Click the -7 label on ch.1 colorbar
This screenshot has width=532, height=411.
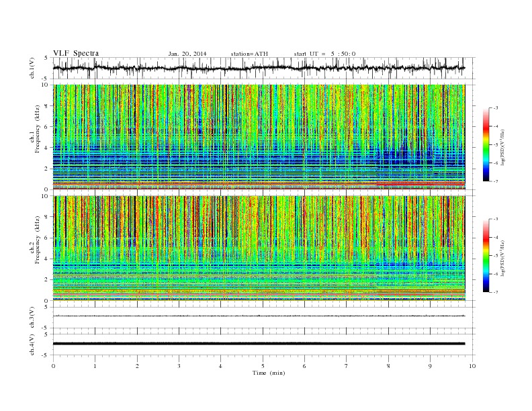pyautogui.click(x=496, y=181)
